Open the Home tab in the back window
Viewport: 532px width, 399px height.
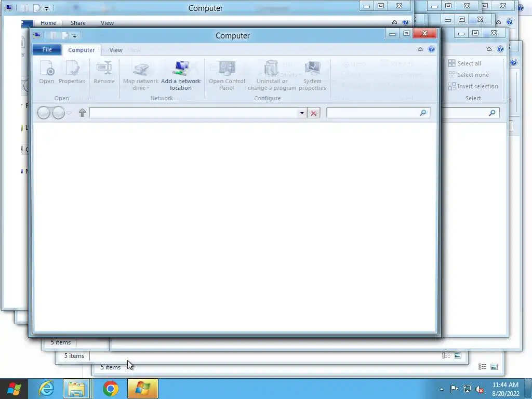(48, 23)
